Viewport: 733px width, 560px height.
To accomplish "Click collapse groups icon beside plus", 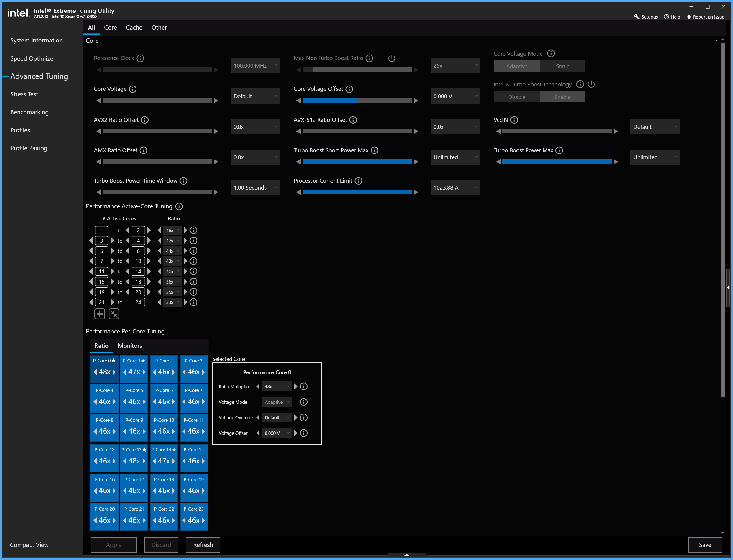I will pos(114,314).
